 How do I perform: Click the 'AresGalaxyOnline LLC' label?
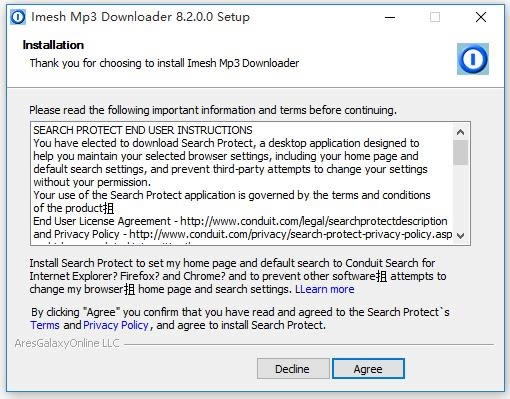click(x=67, y=343)
